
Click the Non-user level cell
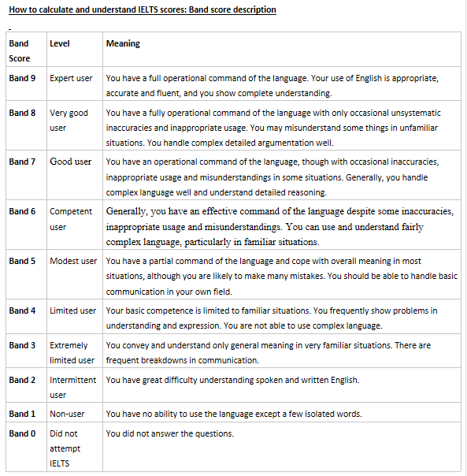pos(75,412)
